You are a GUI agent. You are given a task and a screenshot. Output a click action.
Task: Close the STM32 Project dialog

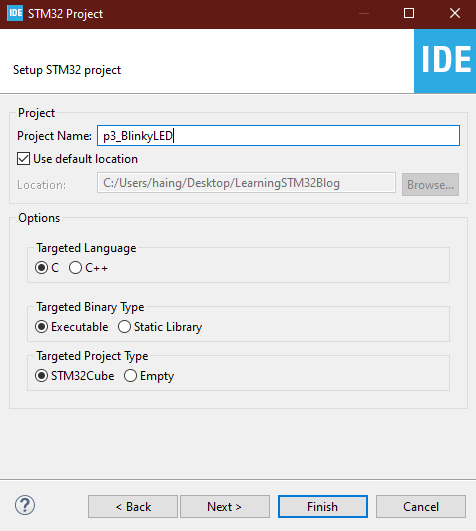click(x=455, y=14)
